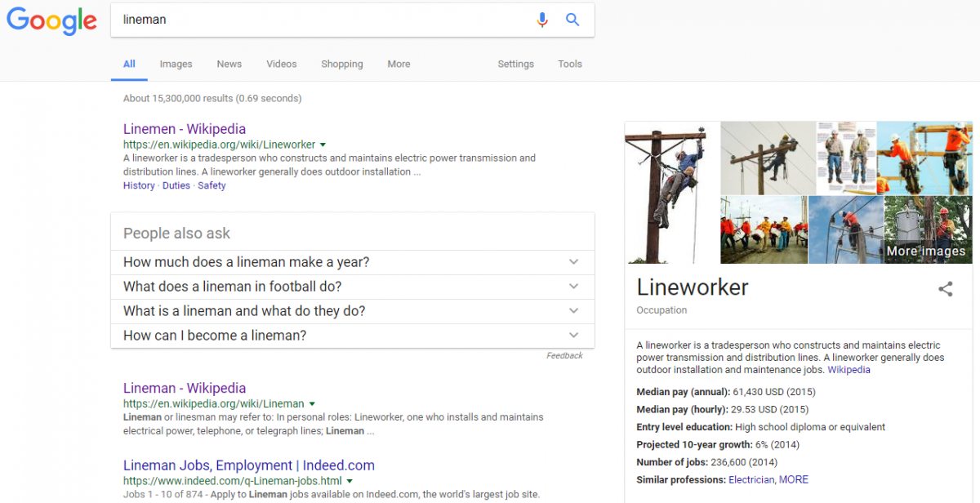Open the green arrow beside wiki/Lineman URL

(312, 403)
